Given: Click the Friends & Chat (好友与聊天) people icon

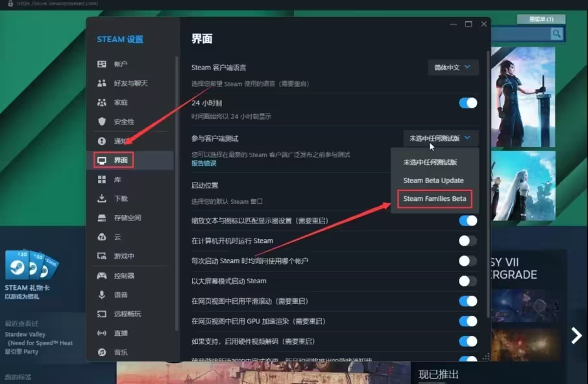Looking at the screenshot, I should (102, 83).
